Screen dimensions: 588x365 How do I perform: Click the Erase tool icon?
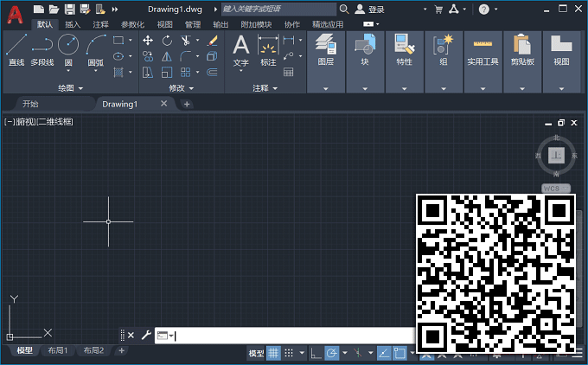(212, 40)
